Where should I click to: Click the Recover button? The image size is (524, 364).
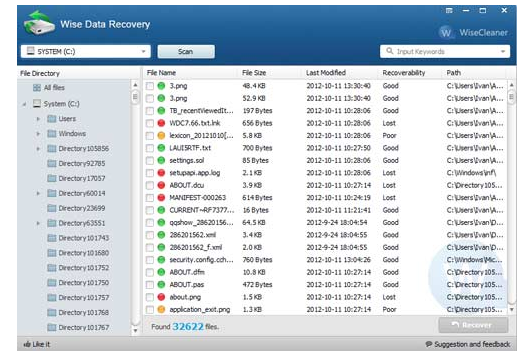[x=473, y=325]
